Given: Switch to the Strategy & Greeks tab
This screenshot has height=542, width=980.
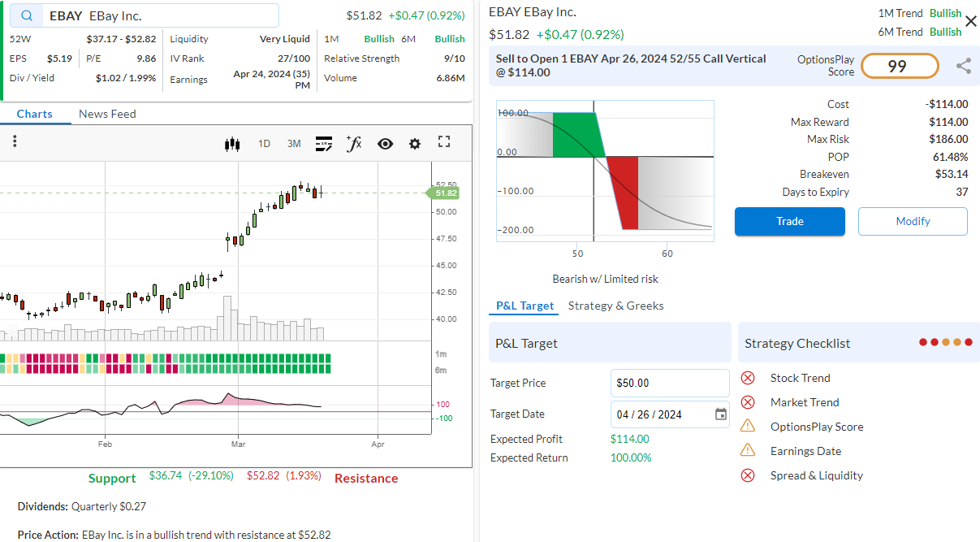Looking at the screenshot, I should point(615,306).
